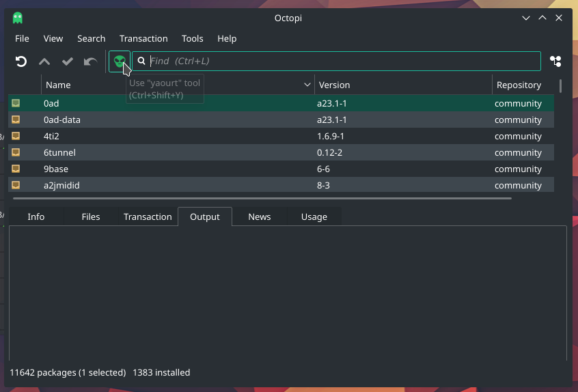The height and width of the screenshot is (392, 578).
Task: Open the Tools menu
Action: pyautogui.click(x=193, y=39)
